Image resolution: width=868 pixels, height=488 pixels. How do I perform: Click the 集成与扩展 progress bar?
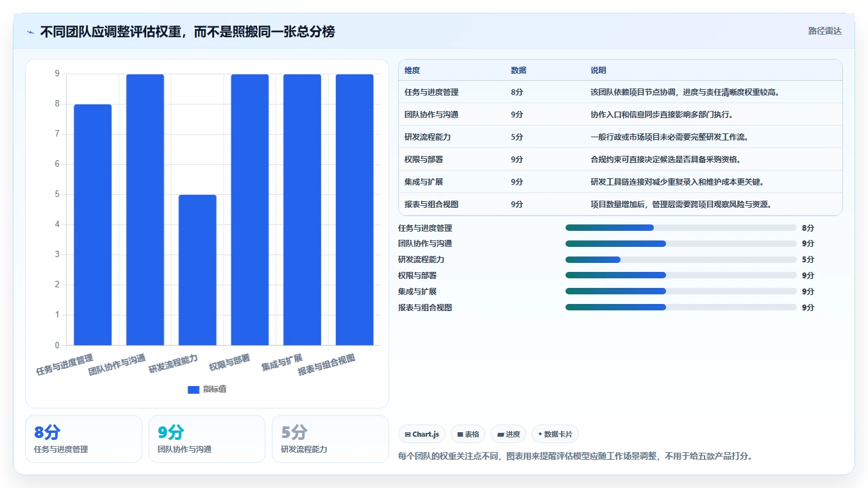tap(681, 291)
